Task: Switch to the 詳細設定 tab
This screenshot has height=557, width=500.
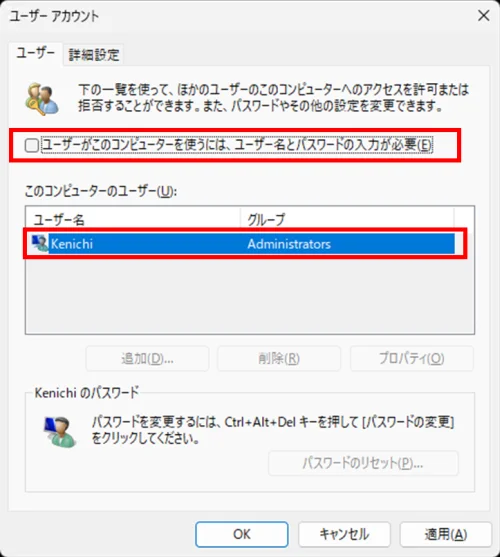Action: (x=94, y=55)
